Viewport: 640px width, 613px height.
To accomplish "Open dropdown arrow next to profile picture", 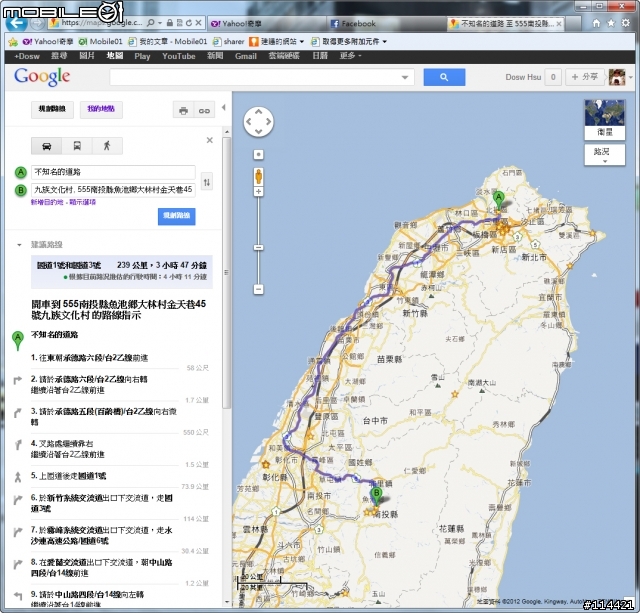I will click(631, 77).
